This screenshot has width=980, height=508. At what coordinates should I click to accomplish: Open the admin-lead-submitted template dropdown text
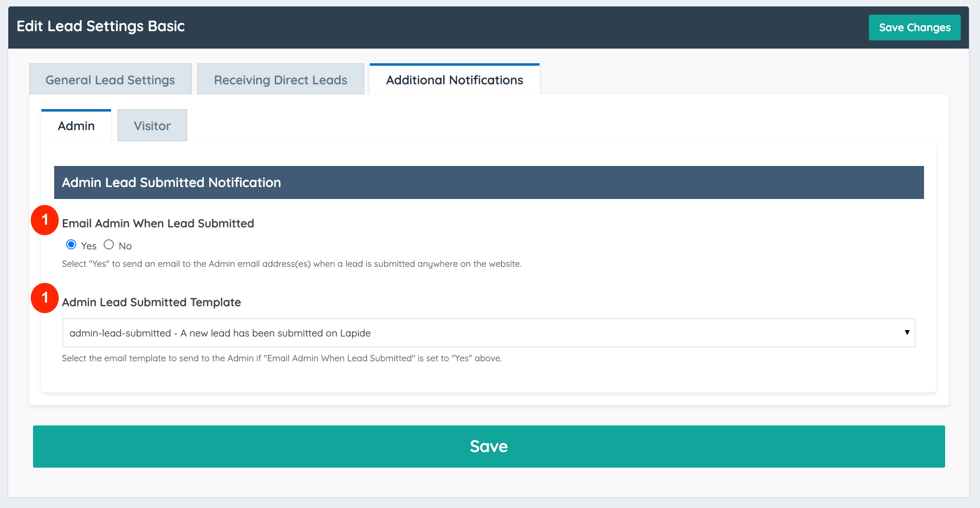pos(220,333)
